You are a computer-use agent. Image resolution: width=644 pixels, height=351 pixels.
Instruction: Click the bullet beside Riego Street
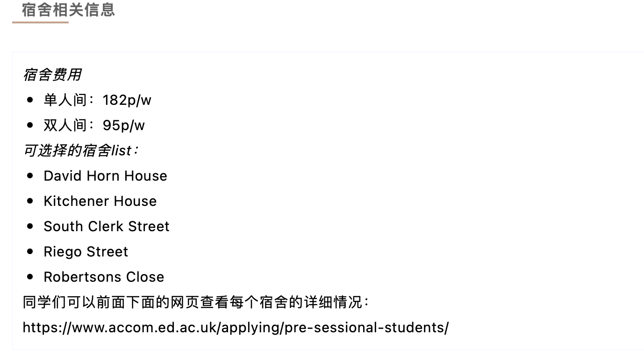click(x=30, y=251)
